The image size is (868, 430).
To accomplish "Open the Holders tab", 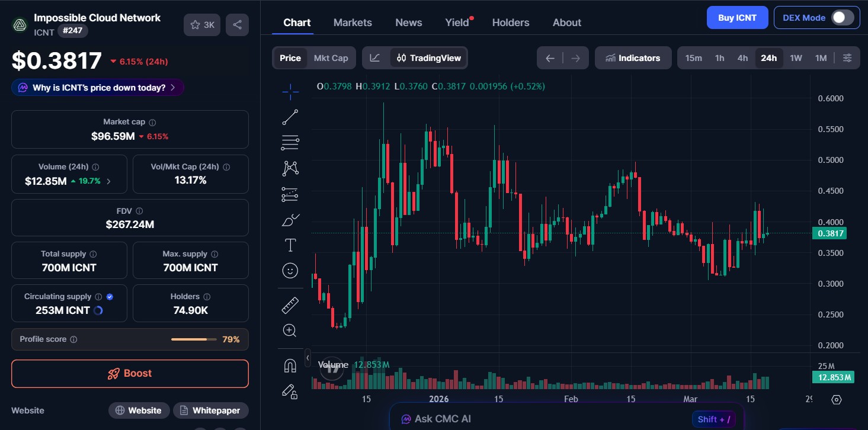I will point(510,22).
